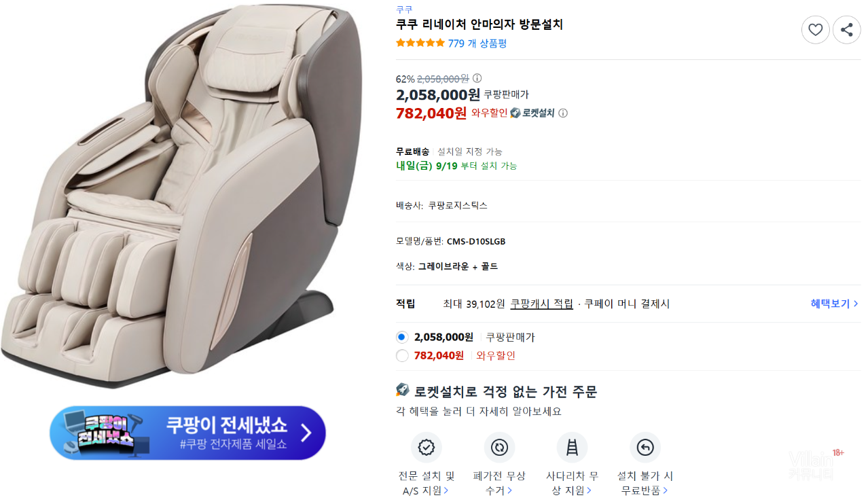Image resolution: width=868 pixels, height=504 pixels.
Task: Click the 사다리차 무상 지원 ladder icon
Action: (572, 448)
